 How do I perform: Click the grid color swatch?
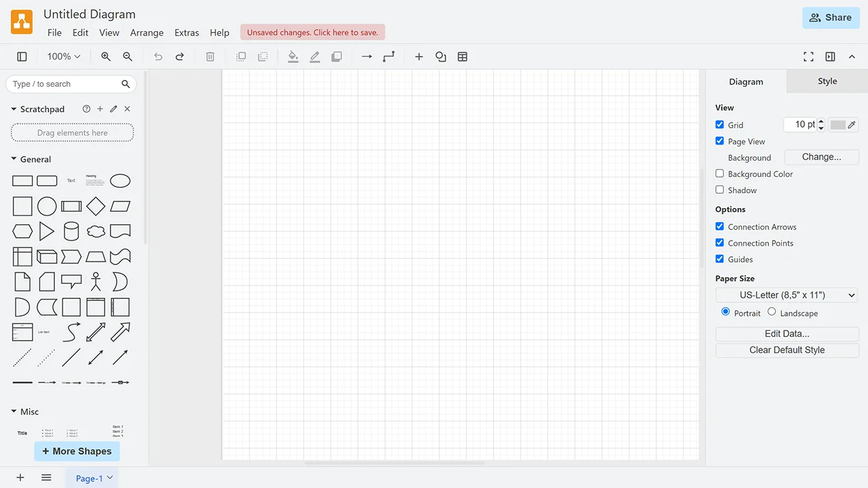coord(838,125)
